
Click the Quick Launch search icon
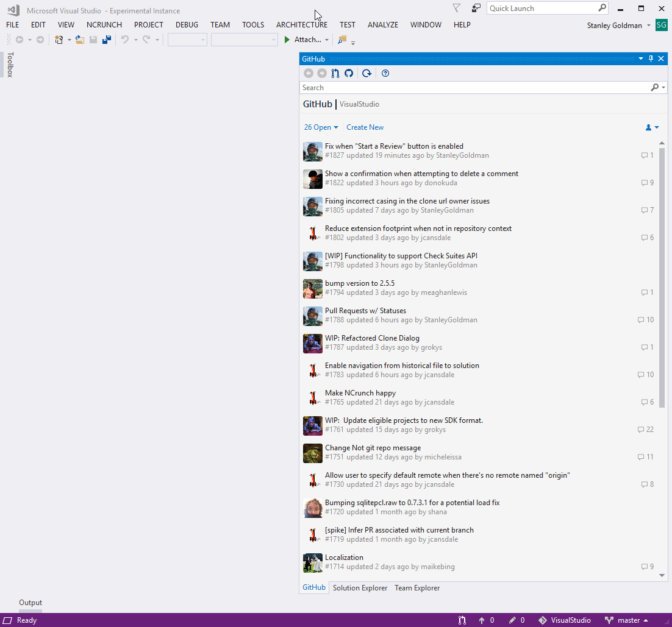(x=602, y=8)
